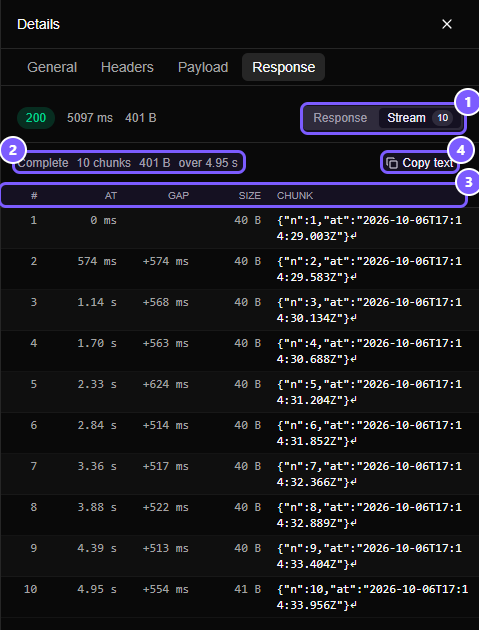Image resolution: width=479 pixels, height=630 pixels.
Task: Select the Response tab
Action: click(283, 67)
